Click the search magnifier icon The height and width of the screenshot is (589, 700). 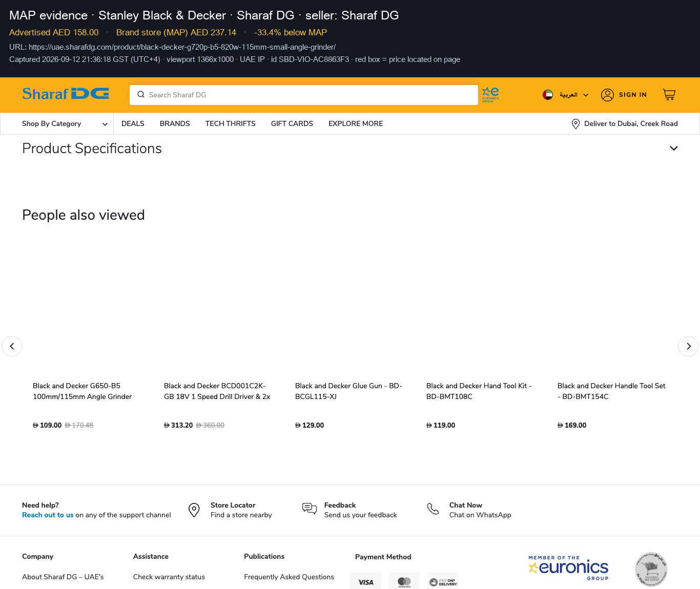tap(141, 95)
